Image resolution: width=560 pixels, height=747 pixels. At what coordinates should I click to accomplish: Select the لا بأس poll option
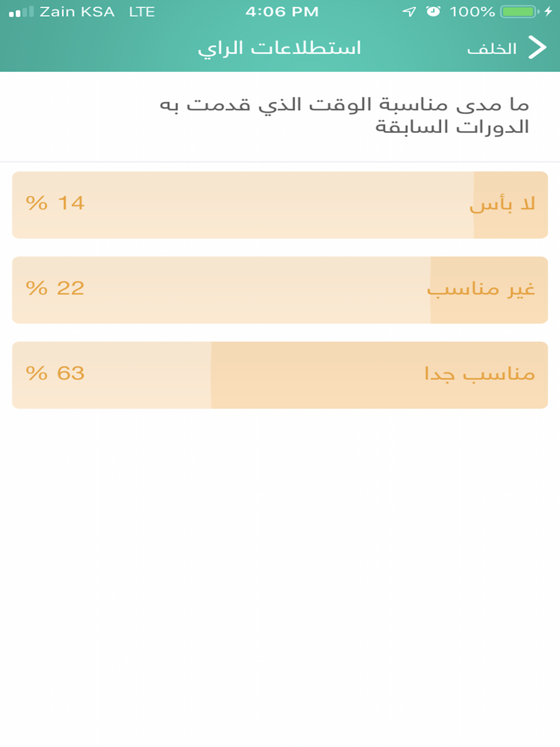(x=280, y=205)
